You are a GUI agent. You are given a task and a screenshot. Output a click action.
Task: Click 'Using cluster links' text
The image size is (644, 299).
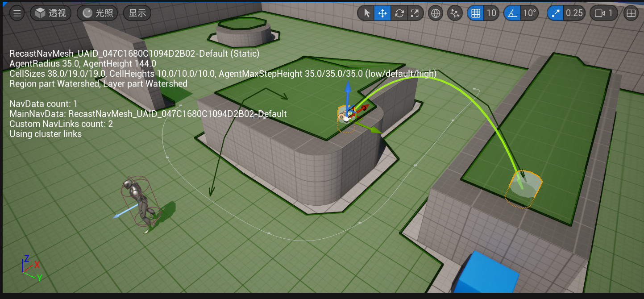coord(46,133)
